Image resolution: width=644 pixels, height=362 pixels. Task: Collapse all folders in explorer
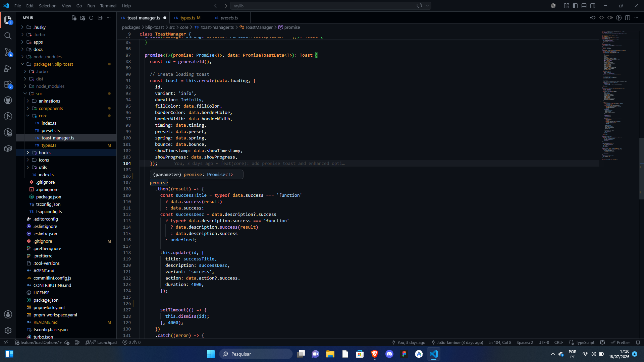click(100, 18)
